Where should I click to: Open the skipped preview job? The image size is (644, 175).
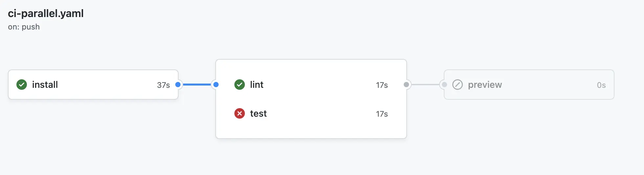pyautogui.click(x=529, y=85)
